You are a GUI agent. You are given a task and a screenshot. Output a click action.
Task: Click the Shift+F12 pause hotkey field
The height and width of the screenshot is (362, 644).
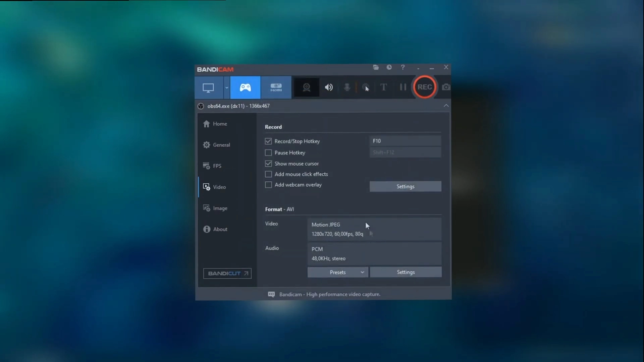(405, 153)
